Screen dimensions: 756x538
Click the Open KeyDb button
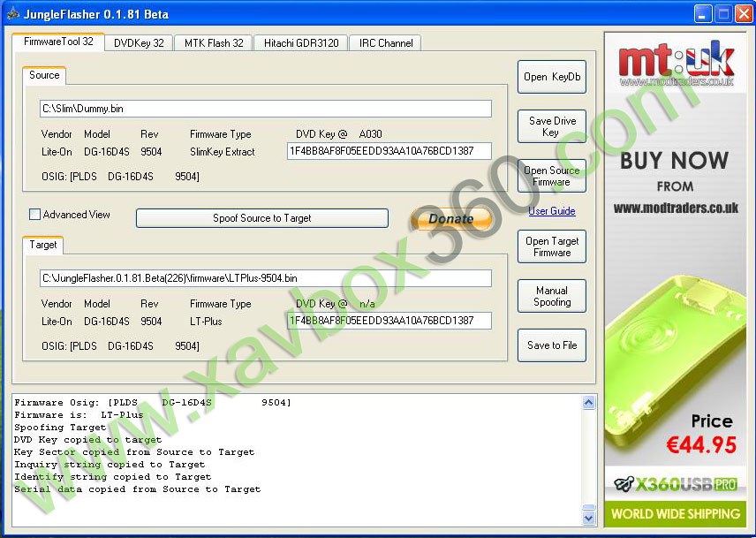[x=552, y=77]
